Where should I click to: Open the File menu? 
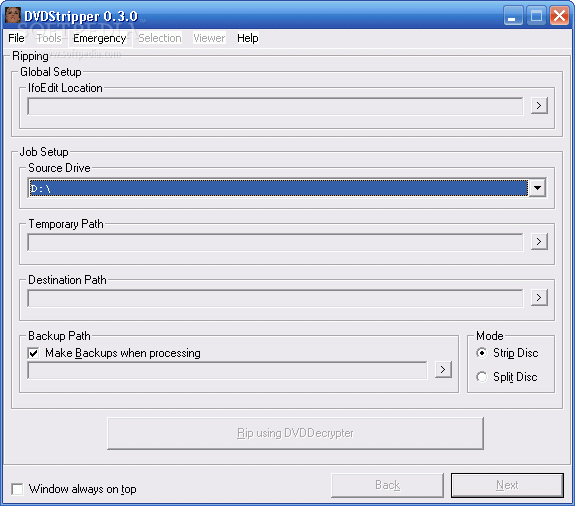(16, 38)
